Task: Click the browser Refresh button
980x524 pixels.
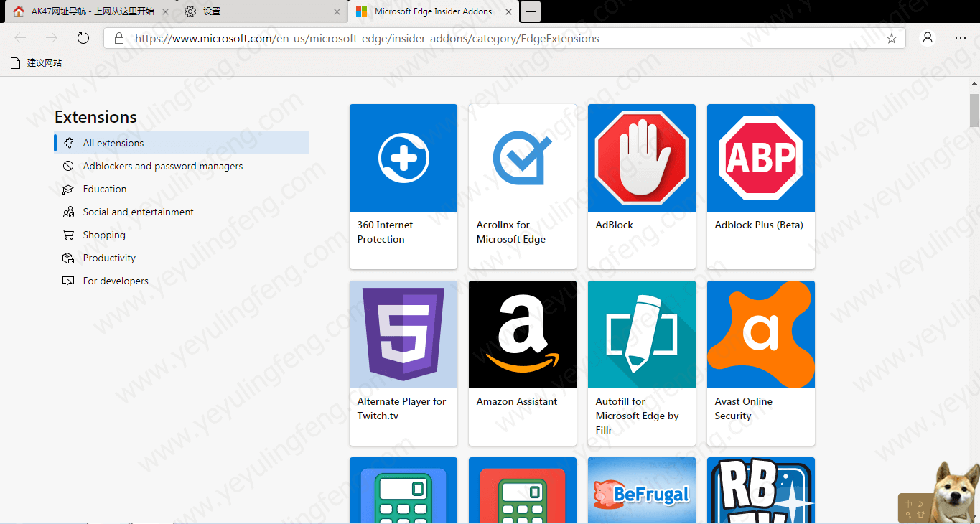Action: coord(83,38)
